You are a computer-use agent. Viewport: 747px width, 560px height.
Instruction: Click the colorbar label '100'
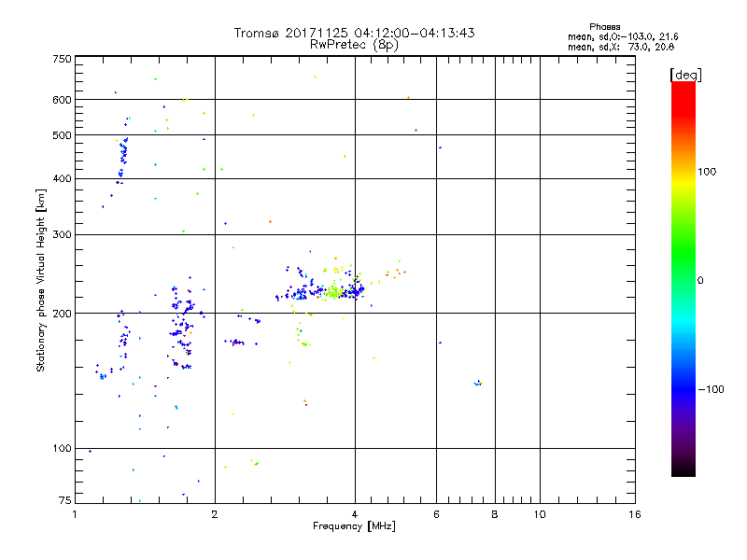707,172
